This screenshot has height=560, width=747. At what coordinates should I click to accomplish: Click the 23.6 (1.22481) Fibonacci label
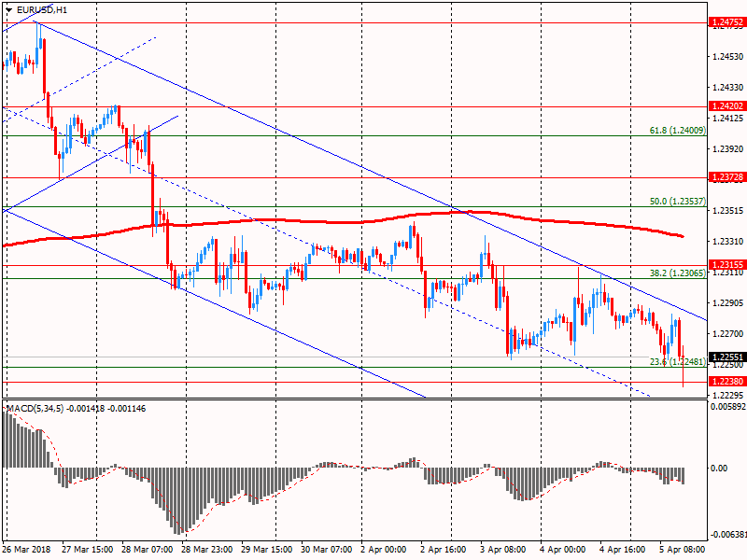tap(678, 362)
